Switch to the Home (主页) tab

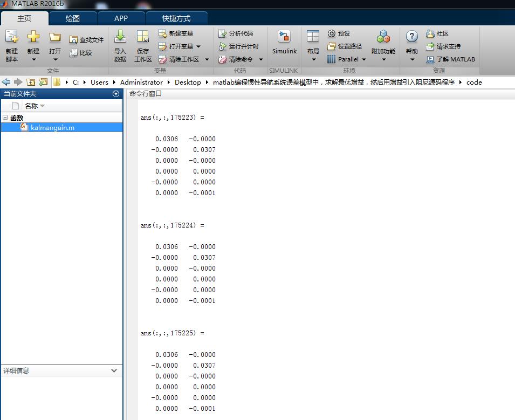24,18
